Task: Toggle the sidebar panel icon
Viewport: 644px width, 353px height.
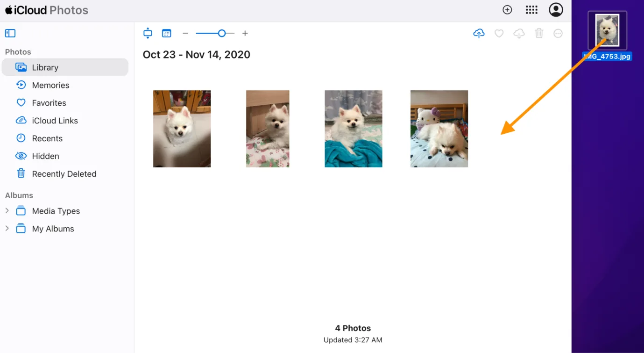Action: coord(10,33)
